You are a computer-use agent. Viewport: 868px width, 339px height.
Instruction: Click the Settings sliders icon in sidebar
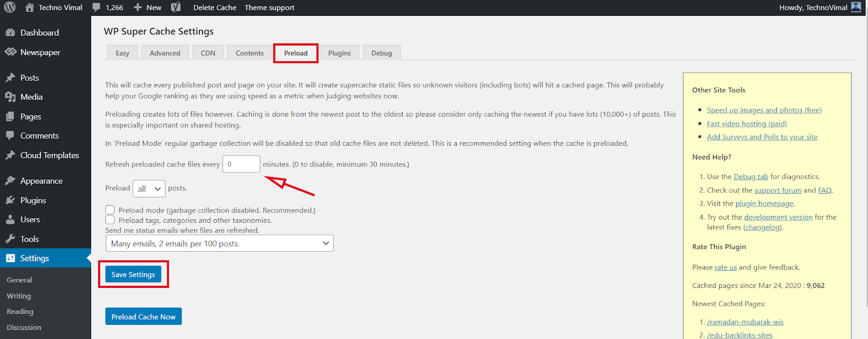click(x=10, y=258)
